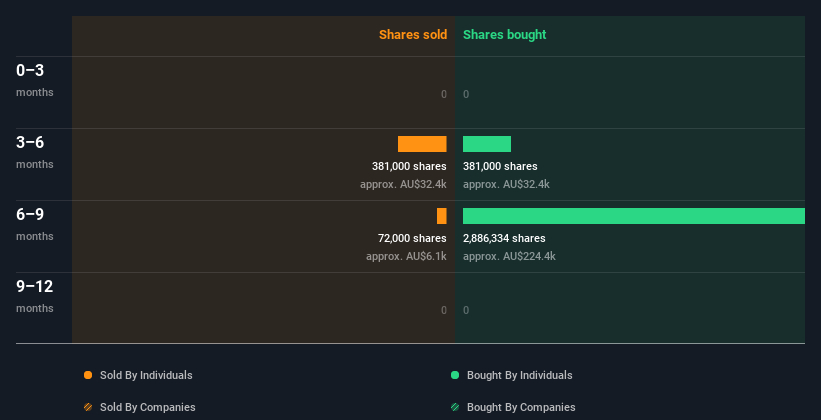Click the 2,886,334 shares bought value
The image size is (821, 420).
coord(504,238)
